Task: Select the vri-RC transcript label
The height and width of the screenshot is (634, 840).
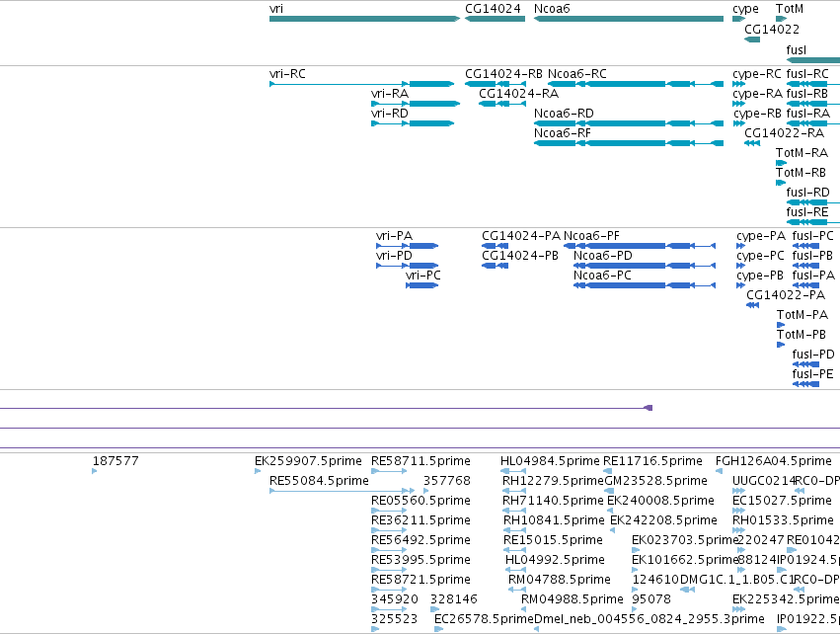Action: [287, 73]
